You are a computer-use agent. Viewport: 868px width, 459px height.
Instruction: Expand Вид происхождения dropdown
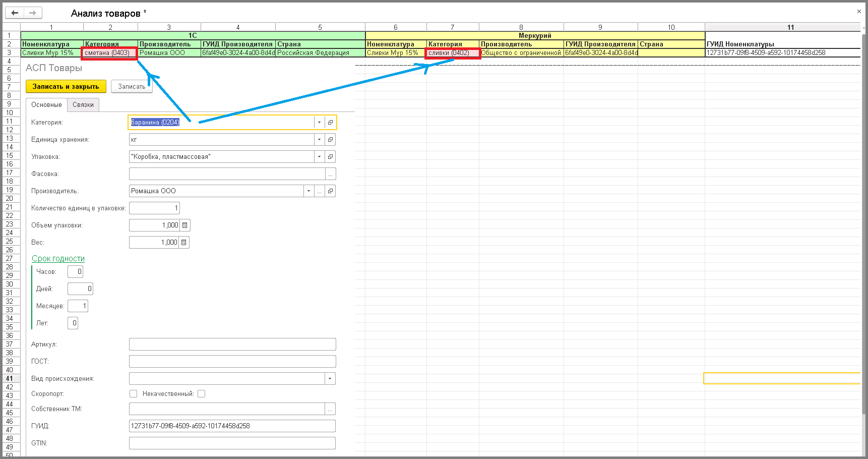click(x=330, y=379)
